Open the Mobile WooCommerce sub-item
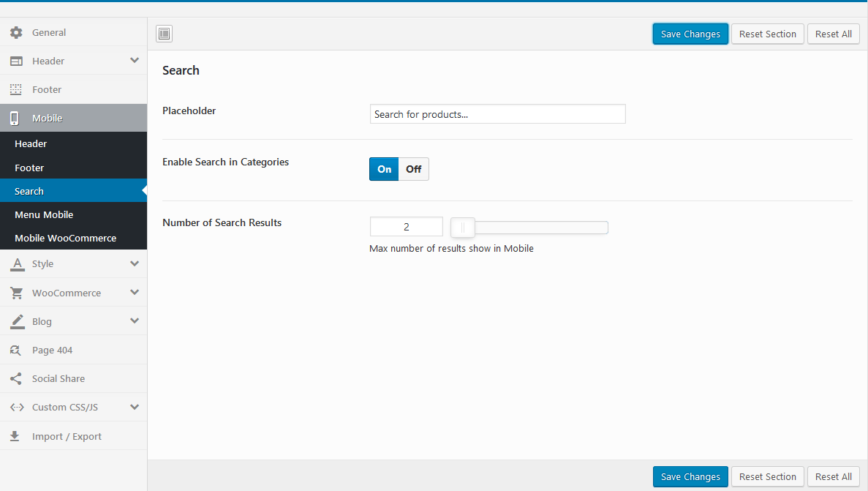The image size is (868, 491). coord(74,238)
